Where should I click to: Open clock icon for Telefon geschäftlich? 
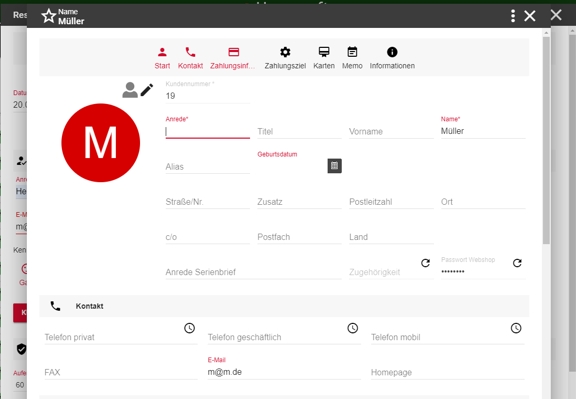point(353,328)
